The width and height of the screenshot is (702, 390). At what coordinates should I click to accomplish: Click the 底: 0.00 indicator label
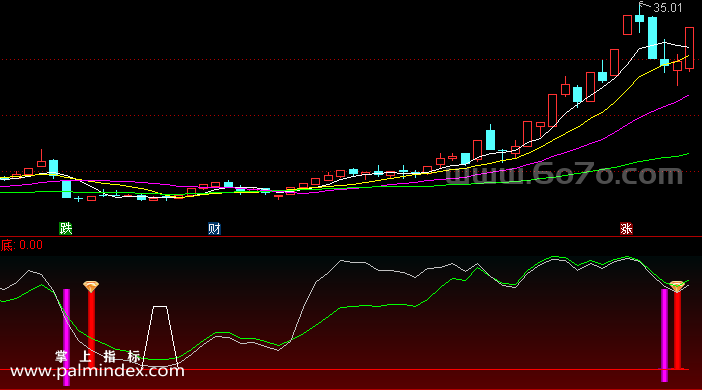click(x=21, y=245)
